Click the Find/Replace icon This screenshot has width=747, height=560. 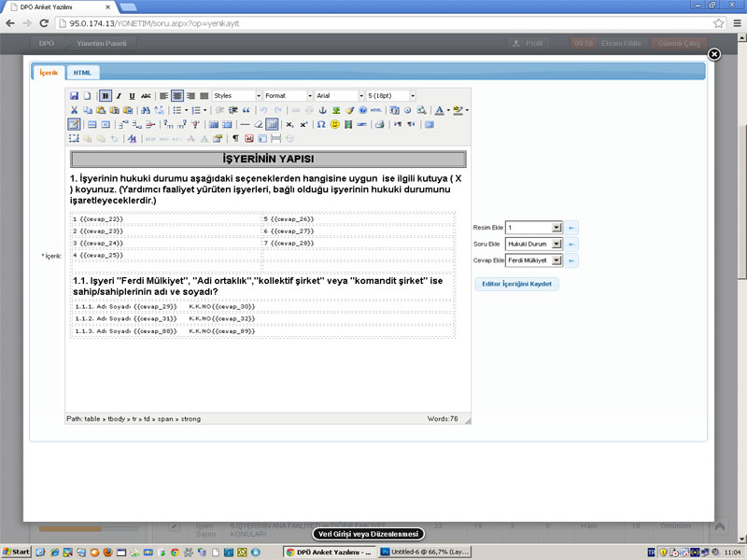point(159,110)
